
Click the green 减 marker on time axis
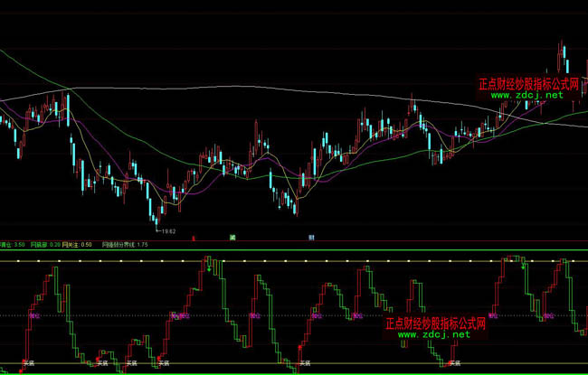tap(232, 238)
